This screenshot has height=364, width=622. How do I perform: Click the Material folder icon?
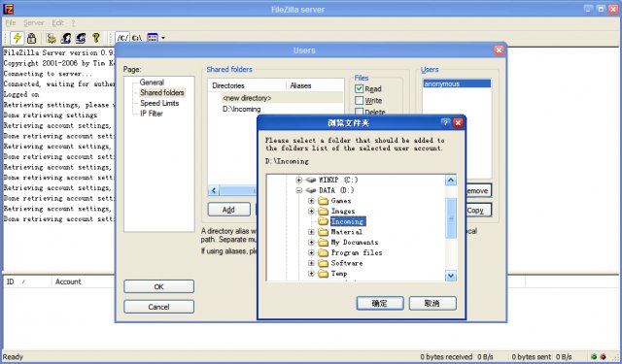tap(324, 232)
